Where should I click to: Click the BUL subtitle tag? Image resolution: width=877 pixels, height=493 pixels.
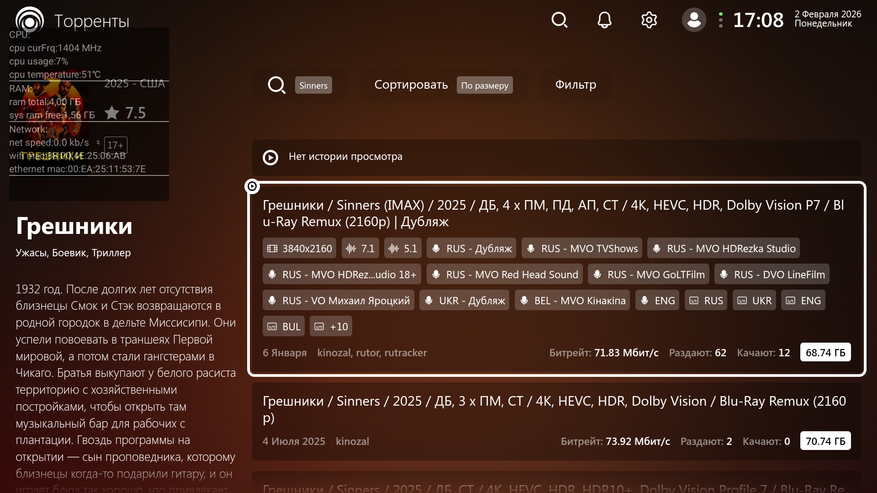coord(284,326)
